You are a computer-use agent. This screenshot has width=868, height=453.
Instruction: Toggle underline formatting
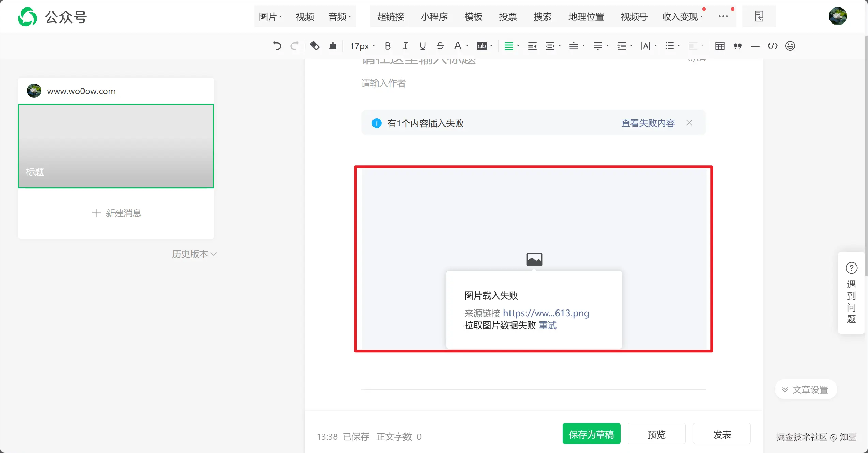tap(423, 46)
